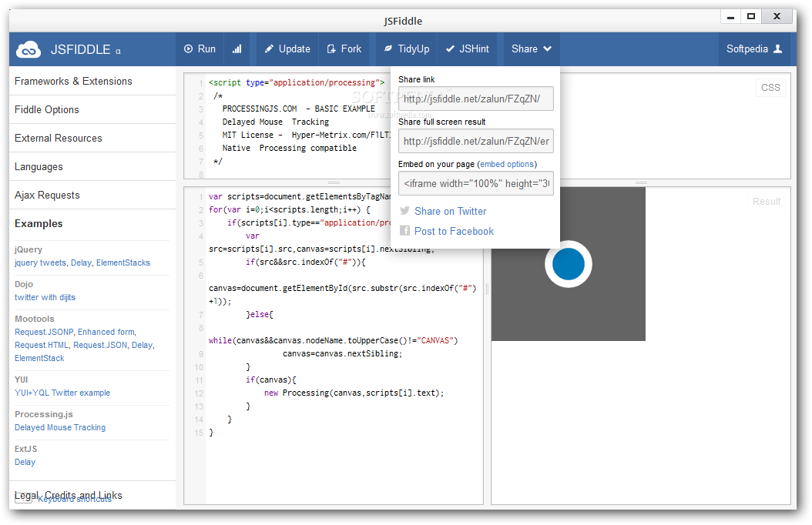The image size is (812, 525).
Task: Open the bar-chart stats icon in the toolbar
Action: [x=237, y=48]
